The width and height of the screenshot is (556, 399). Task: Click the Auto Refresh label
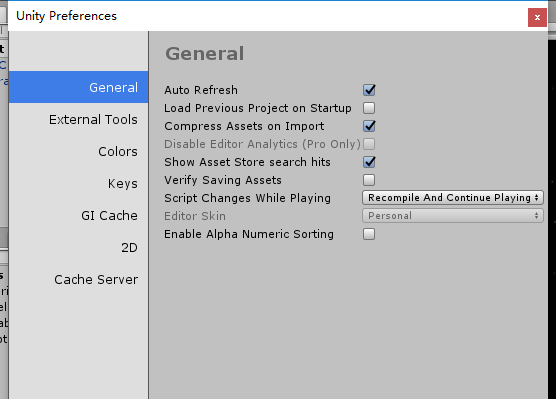[x=201, y=90]
